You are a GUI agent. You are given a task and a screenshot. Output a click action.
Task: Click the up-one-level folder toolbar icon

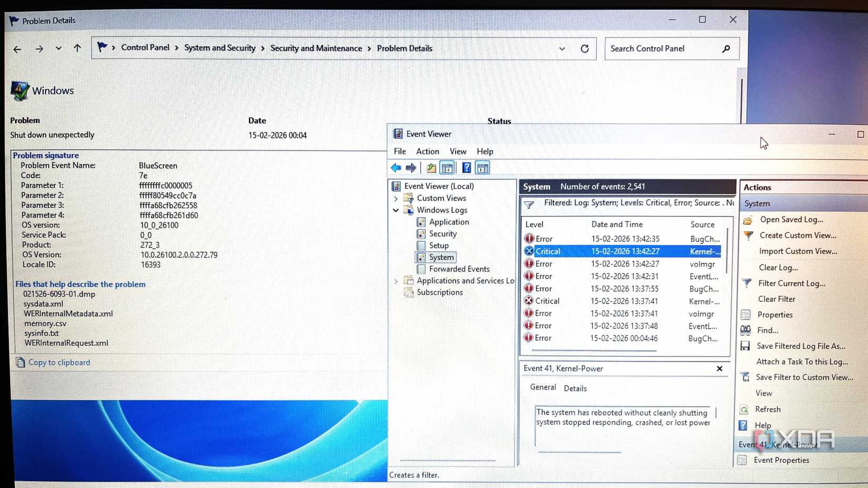pos(431,168)
